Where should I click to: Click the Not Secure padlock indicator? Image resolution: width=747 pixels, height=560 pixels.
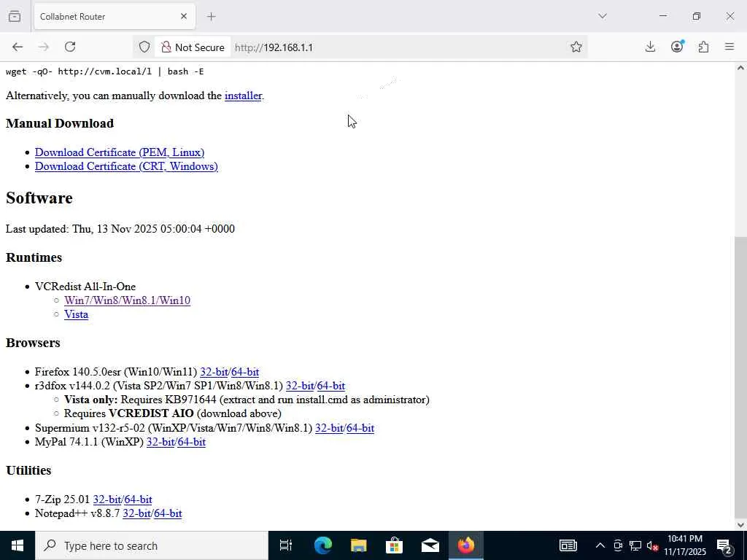coord(193,47)
